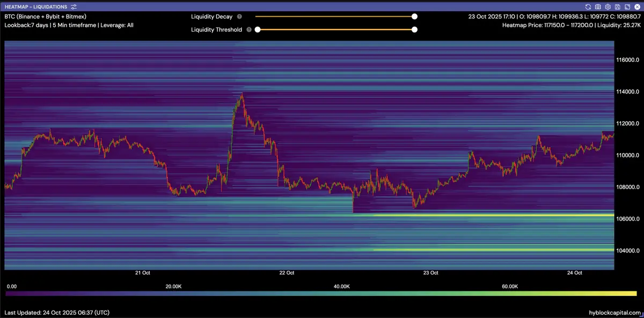Click the lookback and timeframe info text
Screen dimensions: 644x318
pyautogui.click(x=69, y=25)
